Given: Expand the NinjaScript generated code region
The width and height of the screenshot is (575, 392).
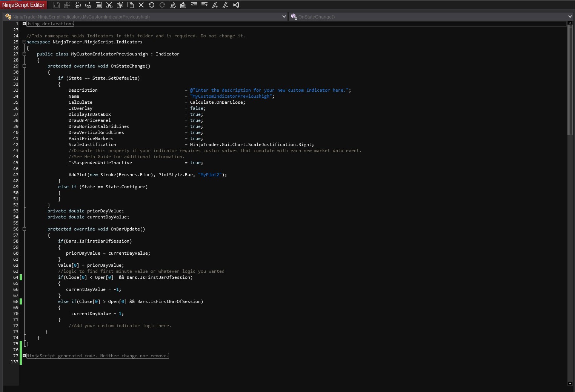Looking at the screenshot, I should [x=24, y=356].
